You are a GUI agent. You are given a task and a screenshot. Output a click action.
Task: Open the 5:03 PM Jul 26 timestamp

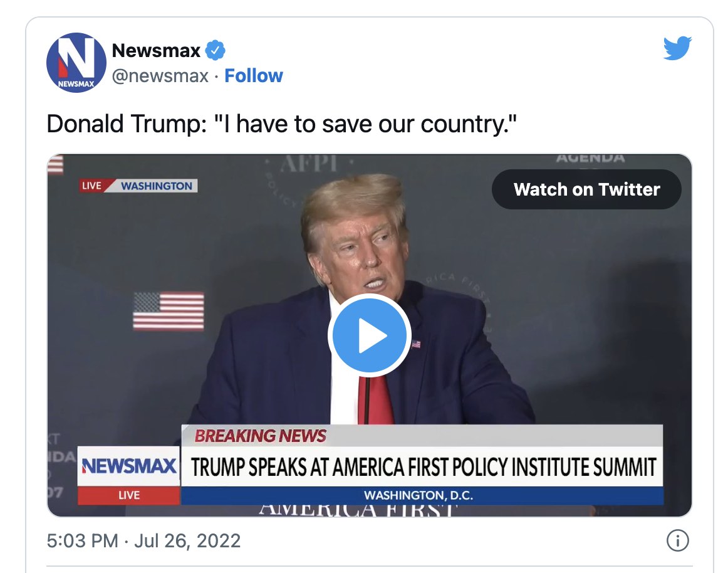pos(143,541)
